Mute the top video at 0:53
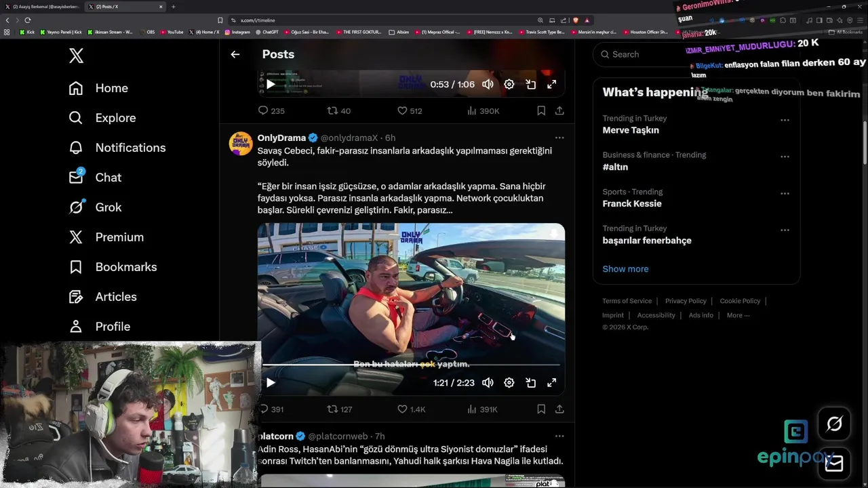Screen dimensions: 868x488 488,85
